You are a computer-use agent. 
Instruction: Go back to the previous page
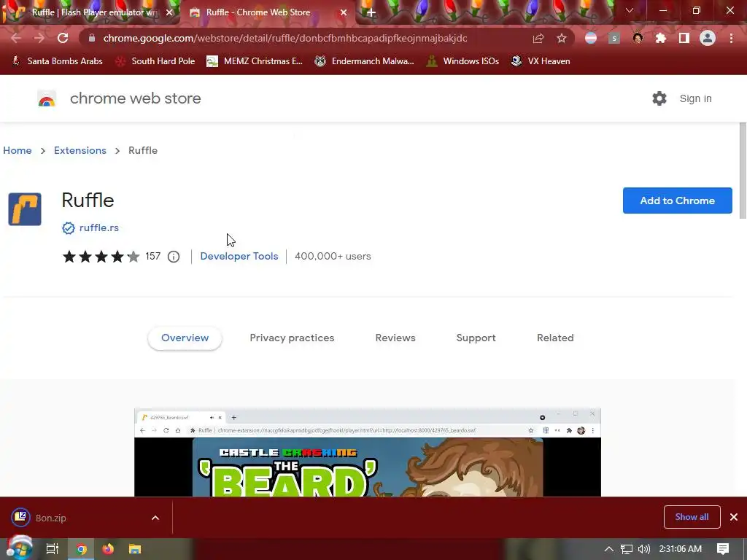[x=16, y=38]
